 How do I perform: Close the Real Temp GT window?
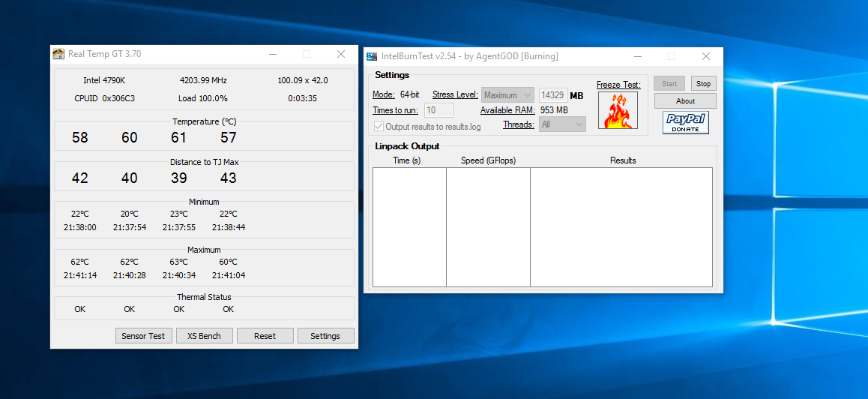[x=341, y=54]
